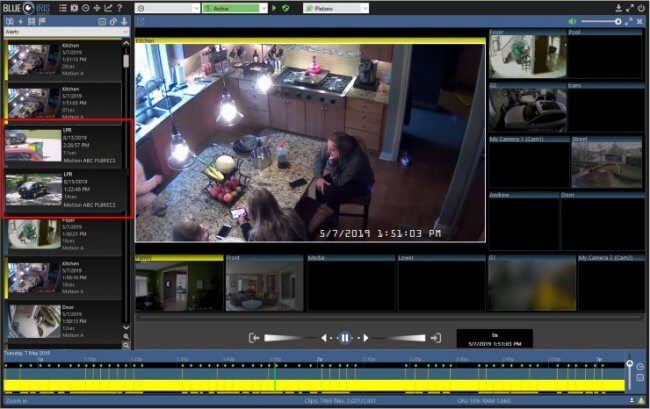The image size is (650, 409).
Task: Click the green timeline position marker
Action: 275,377
